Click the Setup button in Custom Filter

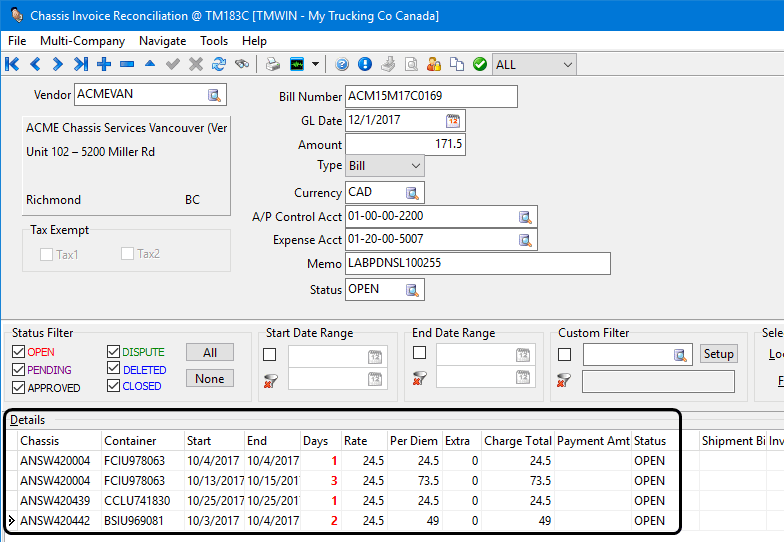pos(718,354)
